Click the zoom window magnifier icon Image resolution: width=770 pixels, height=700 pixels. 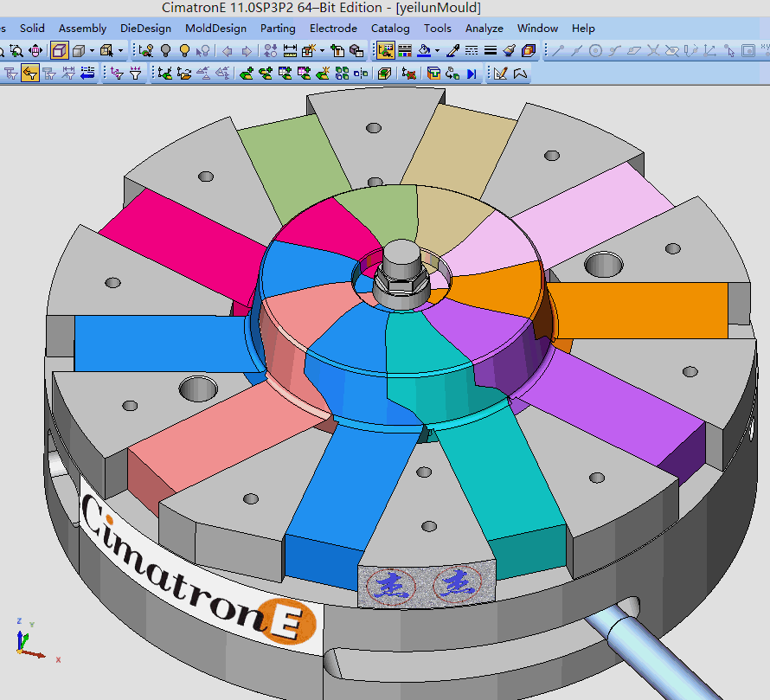(x=16, y=51)
